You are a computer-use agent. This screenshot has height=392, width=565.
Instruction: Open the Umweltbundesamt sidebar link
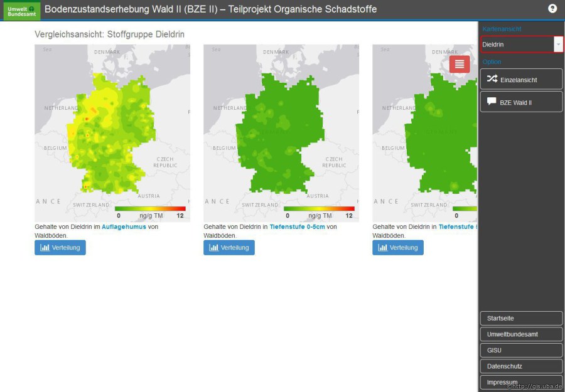(521, 334)
